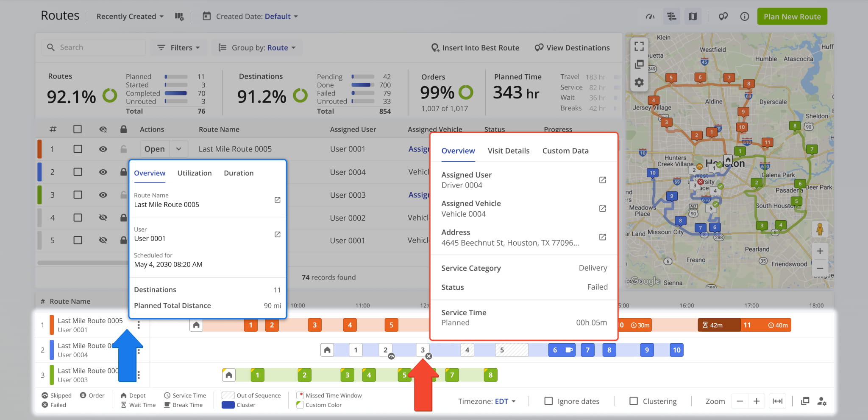Switch to Visit Details tab

[509, 151]
